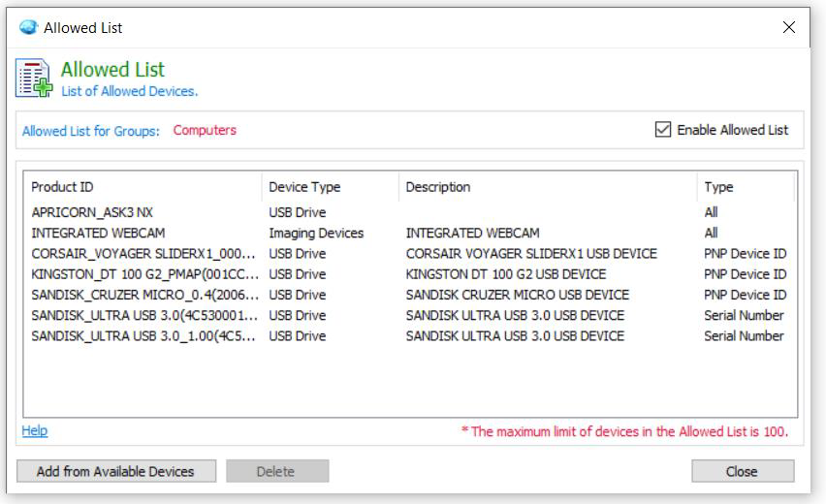Click the Allowed List document icon
The height and width of the screenshot is (504, 826).
[34, 79]
